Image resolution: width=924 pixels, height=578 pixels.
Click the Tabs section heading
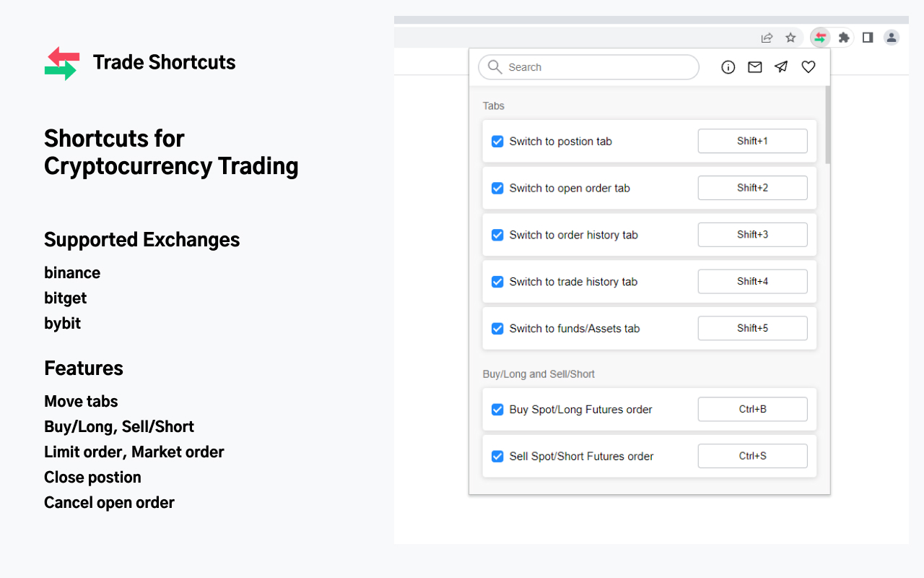pyautogui.click(x=494, y=106)
